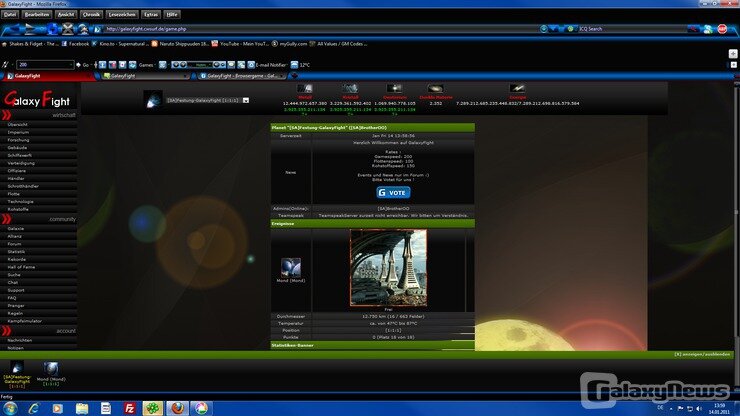Click the browser Back arrow button
This screenshot has height=416, width=740.
click(x=15, y=29)
